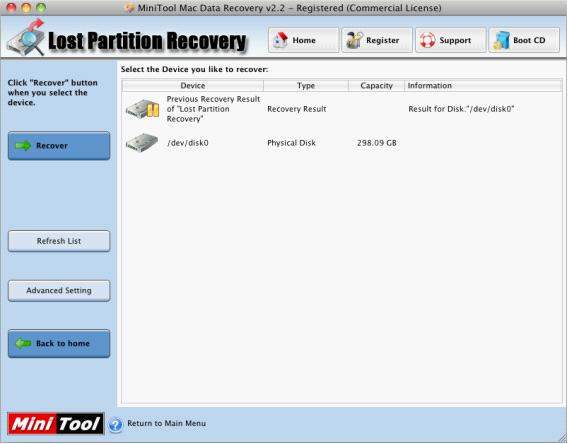This screenshot has width=568, height=444.
Task: Click the Lost Partition Recovery logo icon
Action: click(x=26, y=38)
